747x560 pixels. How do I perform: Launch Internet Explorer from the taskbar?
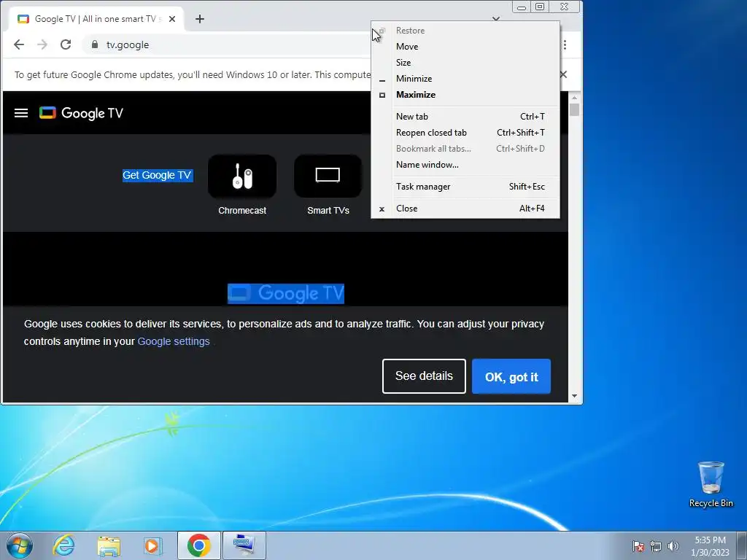click(64, 545)
